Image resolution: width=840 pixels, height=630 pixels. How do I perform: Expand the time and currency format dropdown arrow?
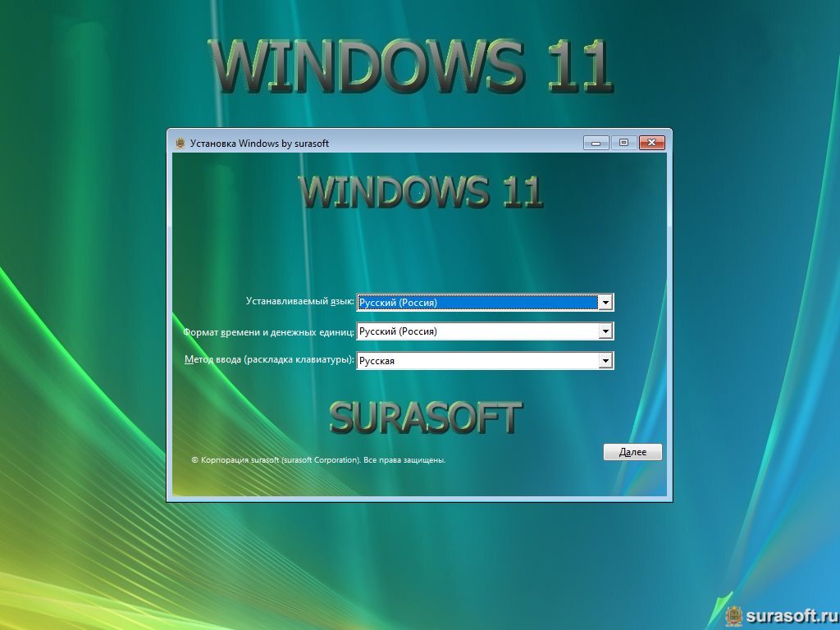pos(605,331)
